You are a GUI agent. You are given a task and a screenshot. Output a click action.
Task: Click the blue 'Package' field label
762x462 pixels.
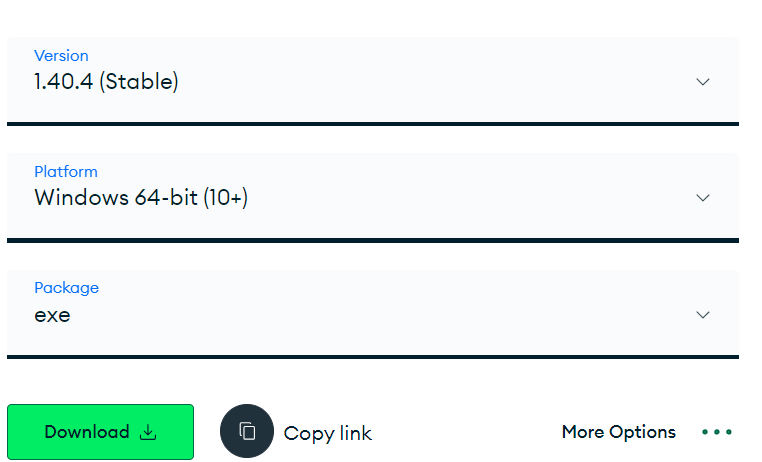66,288
